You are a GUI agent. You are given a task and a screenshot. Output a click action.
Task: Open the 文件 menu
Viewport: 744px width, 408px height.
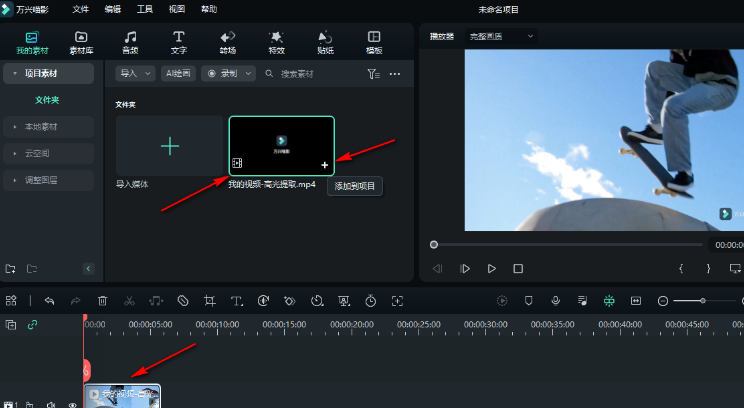click(80, 9)
